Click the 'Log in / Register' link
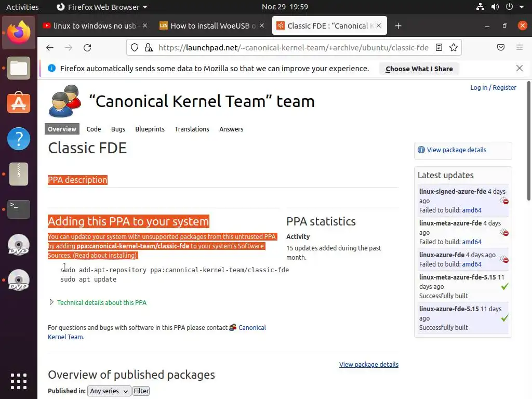Screen dimensions: 532x399 click(x=493, y=87)
